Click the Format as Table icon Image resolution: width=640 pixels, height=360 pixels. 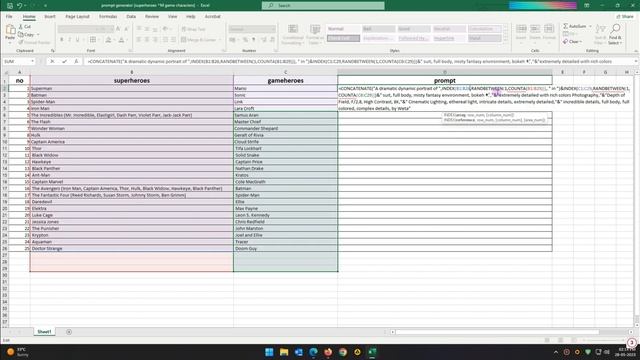click(315, 29)
